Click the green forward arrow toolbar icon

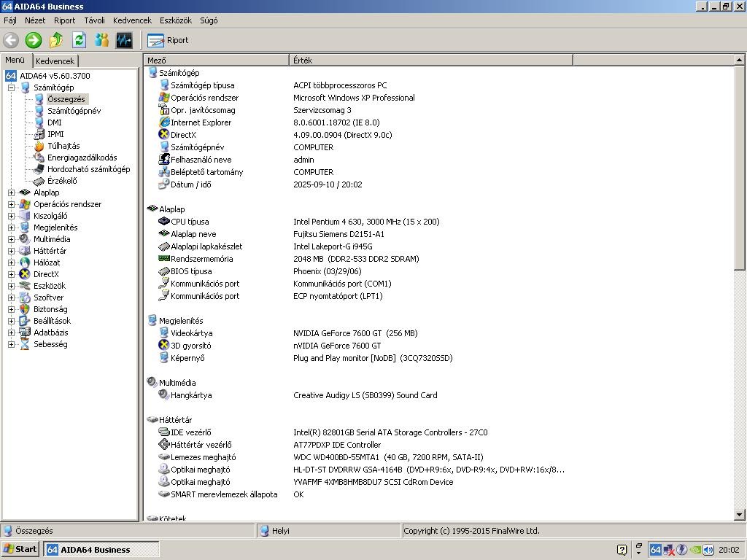34,41
